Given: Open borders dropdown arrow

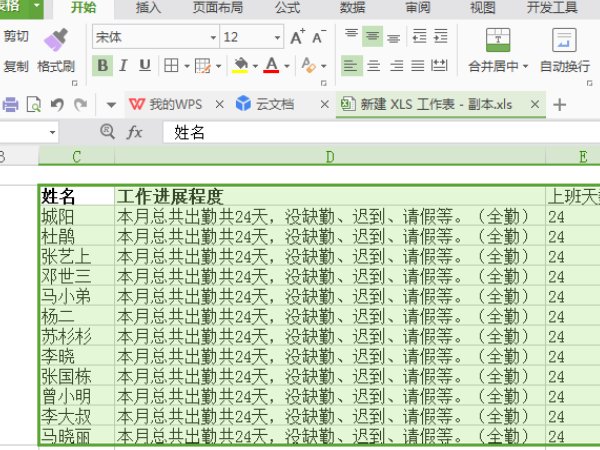Looking at the screenshot, I should click(x=187, y=66).
